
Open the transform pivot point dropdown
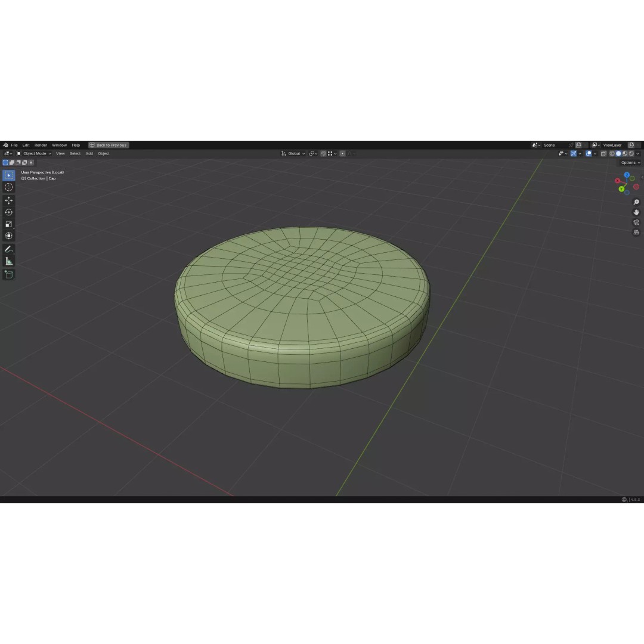click(313, 154)
